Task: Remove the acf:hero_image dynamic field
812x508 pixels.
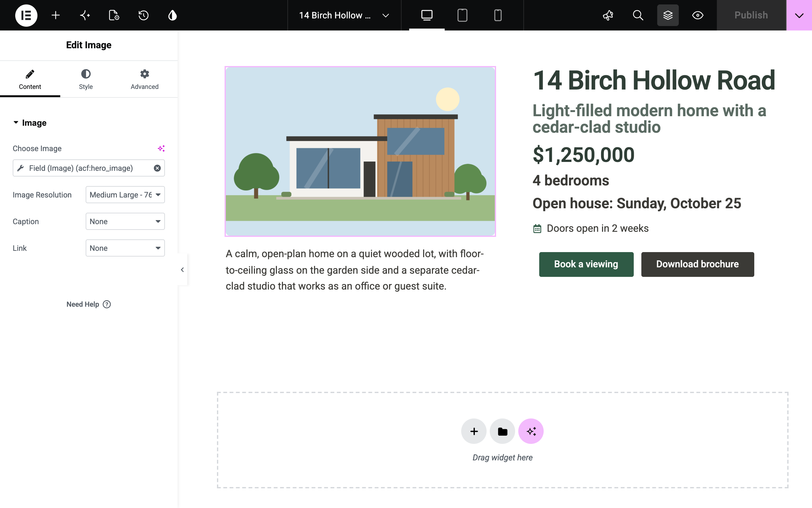Action: pos(157,168)
